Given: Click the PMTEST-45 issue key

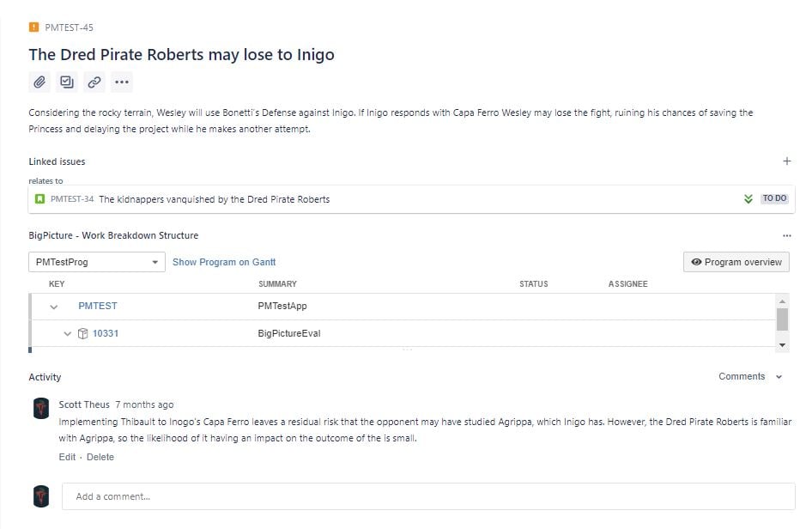Looking at the screenshot, I should [x=69, y=28].
